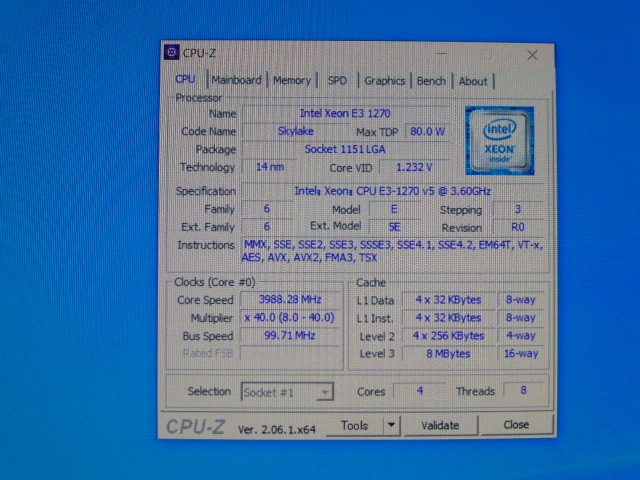Click the Model value E

coord(394,209)
